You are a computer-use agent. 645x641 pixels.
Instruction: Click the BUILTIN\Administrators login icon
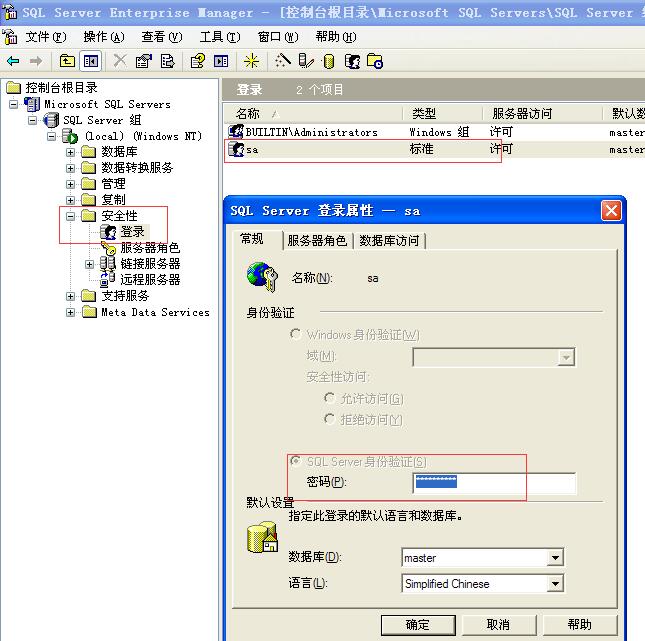(x=236, y=132)
